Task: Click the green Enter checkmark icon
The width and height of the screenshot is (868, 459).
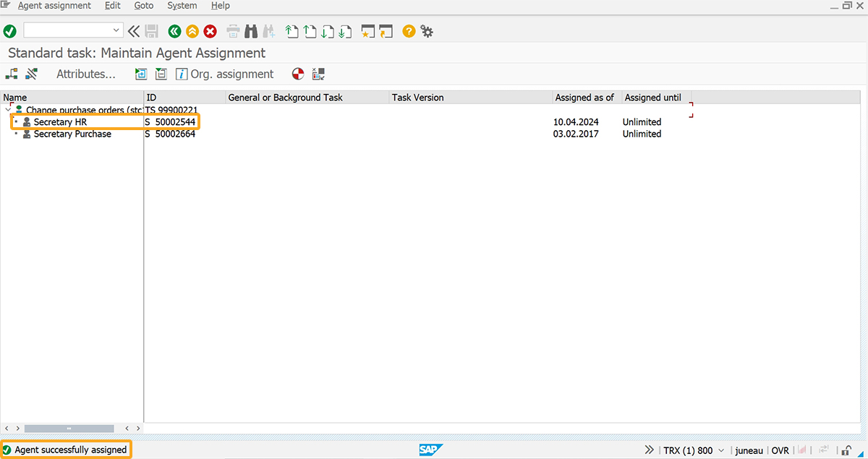Action: (x=10, y=31)
